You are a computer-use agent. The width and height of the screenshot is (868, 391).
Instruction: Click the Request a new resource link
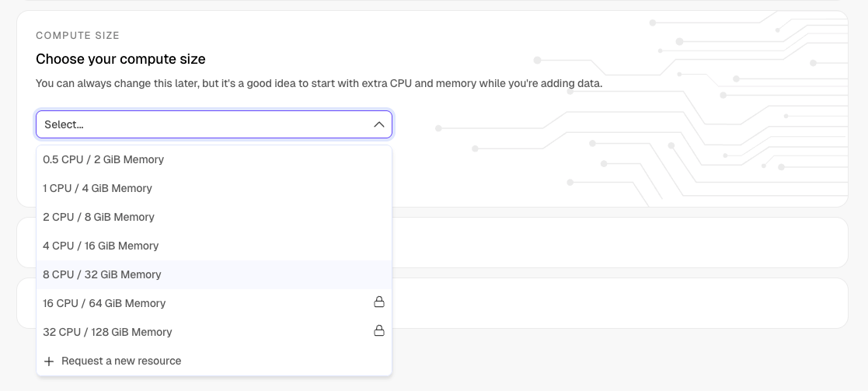pos(121,361)
